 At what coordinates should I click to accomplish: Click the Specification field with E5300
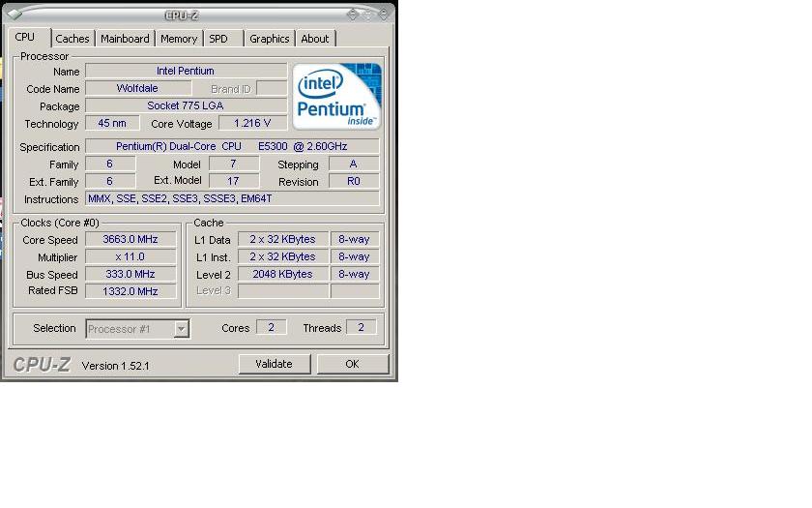tap(232, 146)
